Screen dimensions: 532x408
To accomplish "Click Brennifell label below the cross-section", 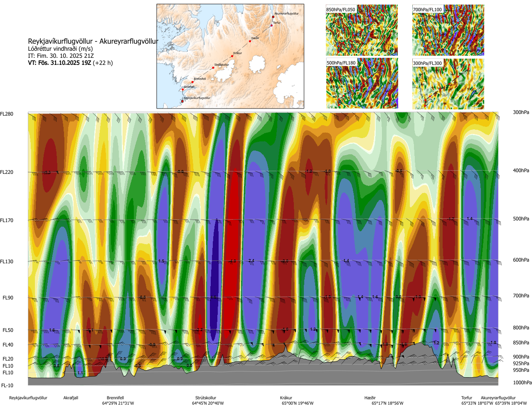I will 115,398.
